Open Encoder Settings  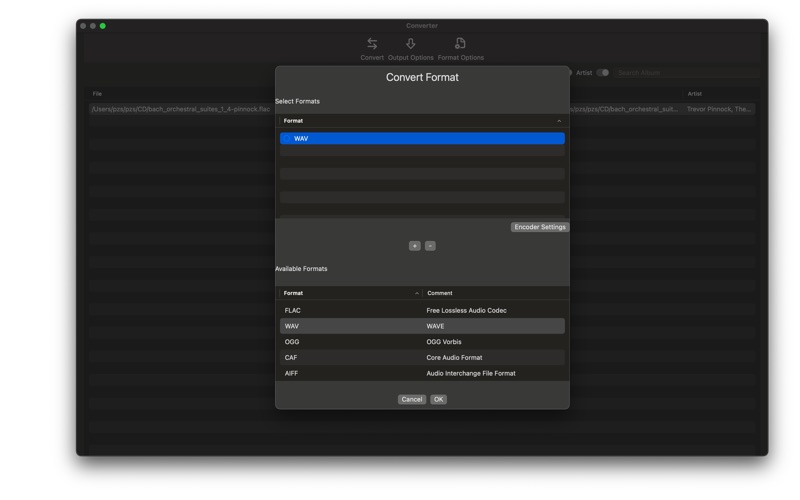click(x=540, y=227)
